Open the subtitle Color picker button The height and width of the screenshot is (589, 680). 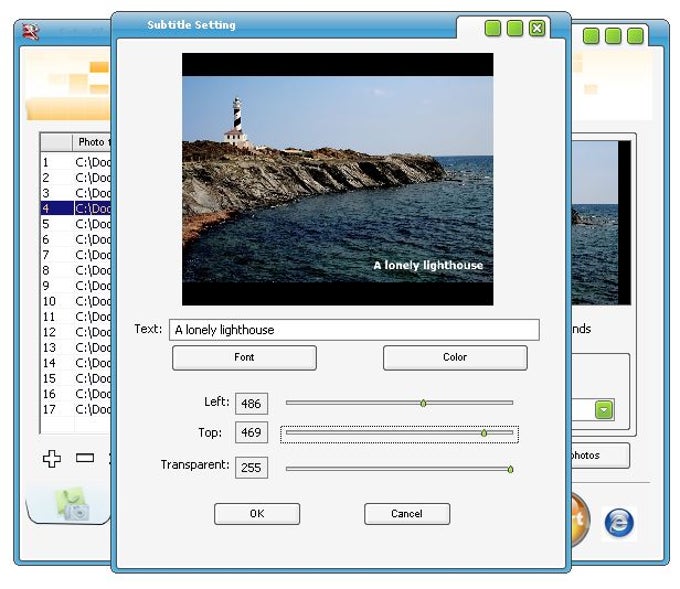pos(455,357)
